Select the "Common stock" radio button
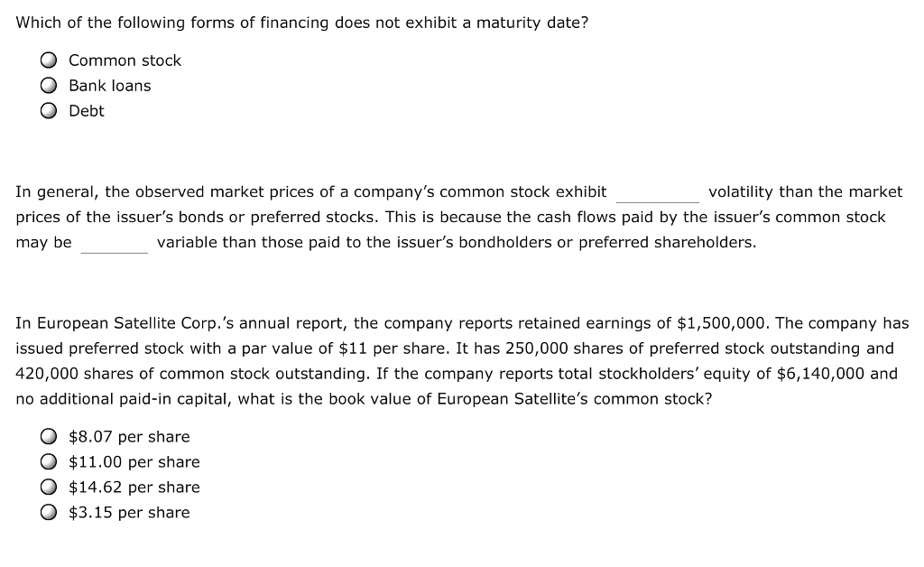The image size is (924, 567). (x=49, y=60)
